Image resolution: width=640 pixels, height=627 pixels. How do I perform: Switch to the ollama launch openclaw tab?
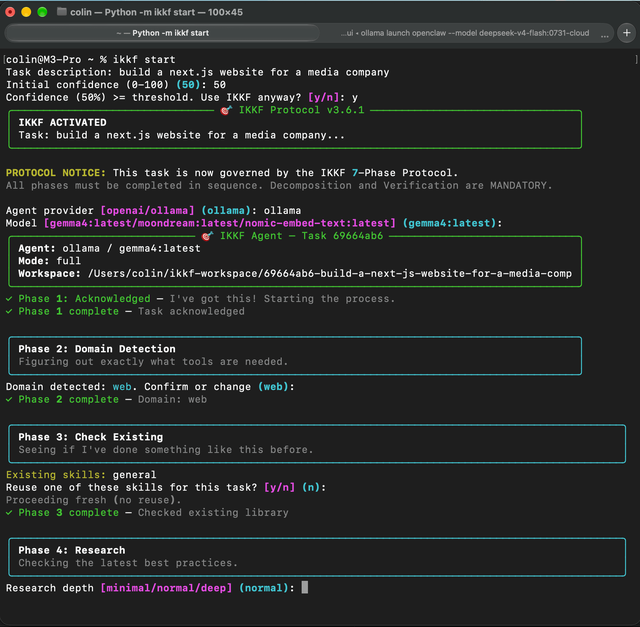pyautogui.click(x=465, y=33)
